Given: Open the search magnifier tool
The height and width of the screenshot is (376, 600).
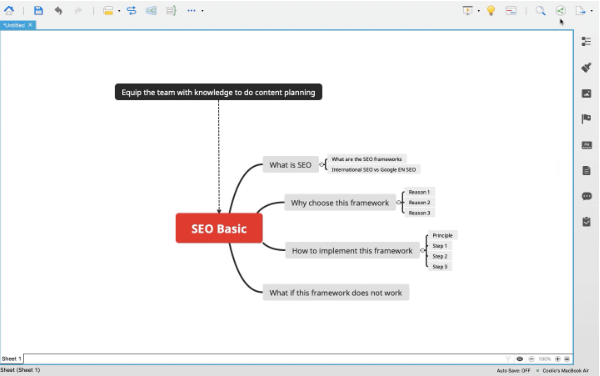Looking at the screenshot, I should [540, 10].
